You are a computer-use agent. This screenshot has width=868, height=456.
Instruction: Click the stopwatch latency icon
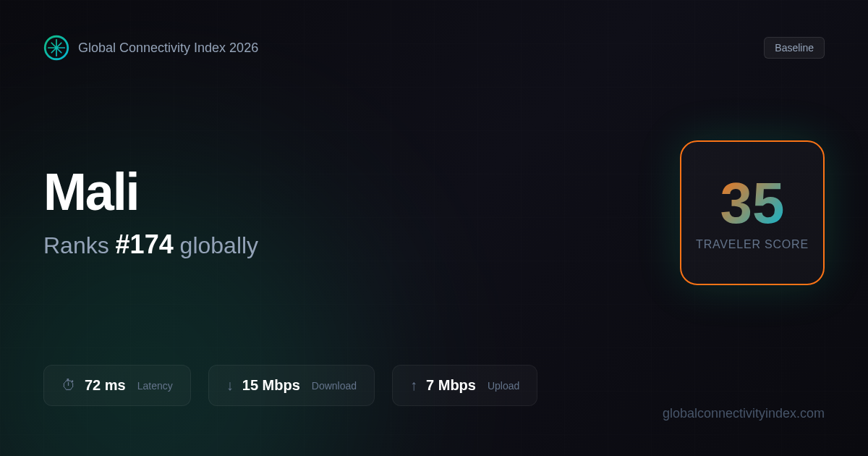(x=69, y=385)
